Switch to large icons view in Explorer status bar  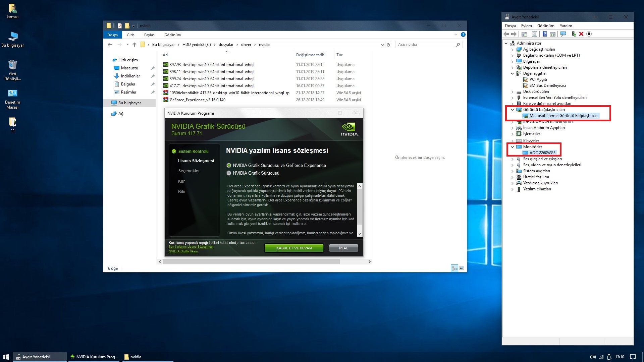click(462, 268)
